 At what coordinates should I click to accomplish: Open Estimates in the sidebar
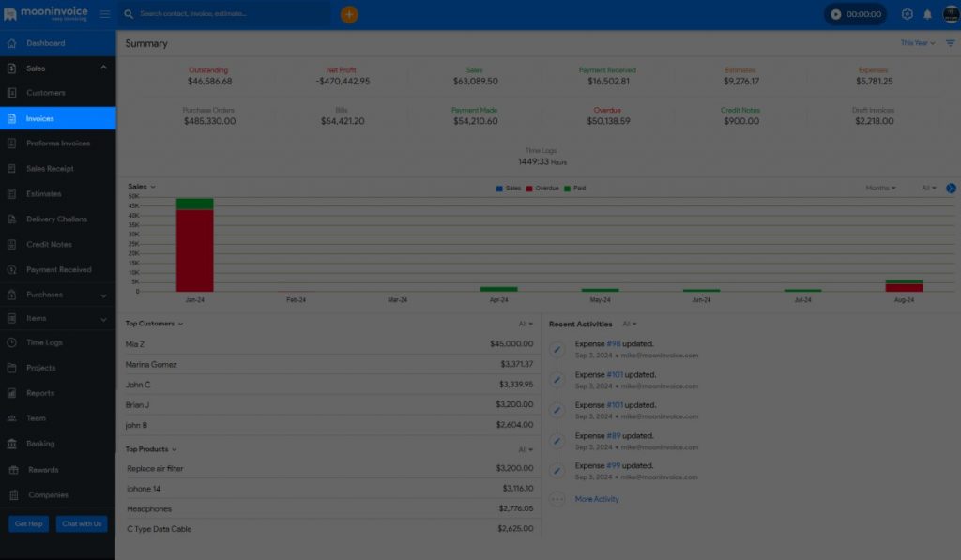click(43, 194)
